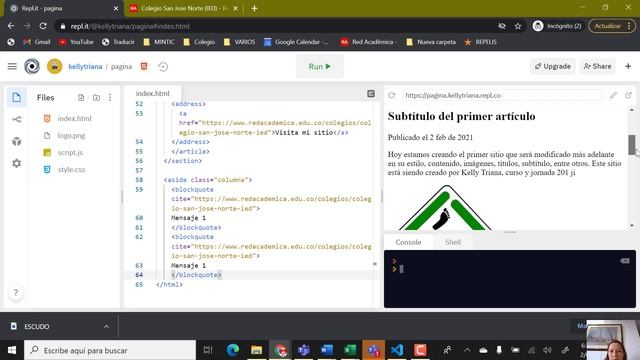The height and width of the screenshot is (360, 640).
Task: Click preview pane scrollbar thumb
Action: pos(632,144)
